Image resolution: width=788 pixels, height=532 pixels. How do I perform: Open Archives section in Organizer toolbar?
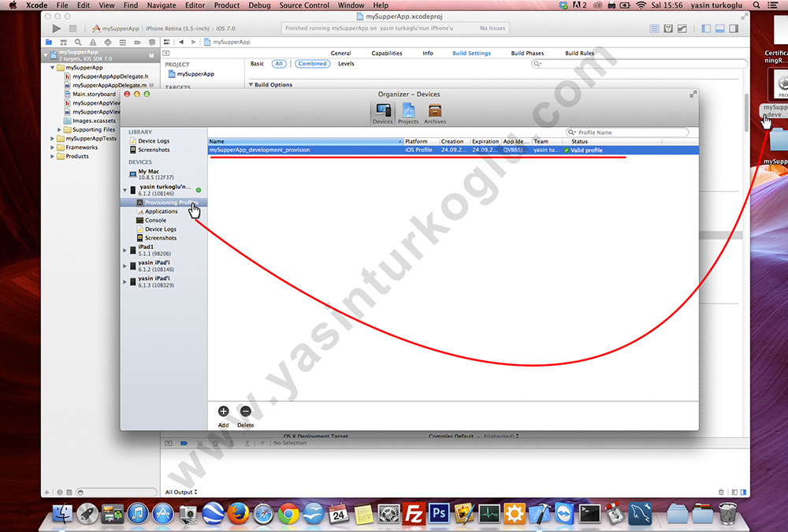pyautogui.click(x=435, y=113)
